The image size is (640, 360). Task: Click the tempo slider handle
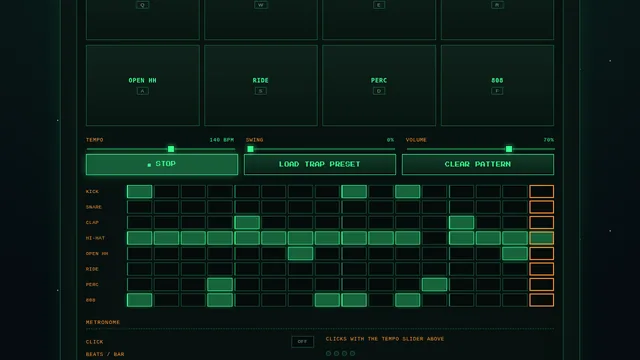[171, 149]
